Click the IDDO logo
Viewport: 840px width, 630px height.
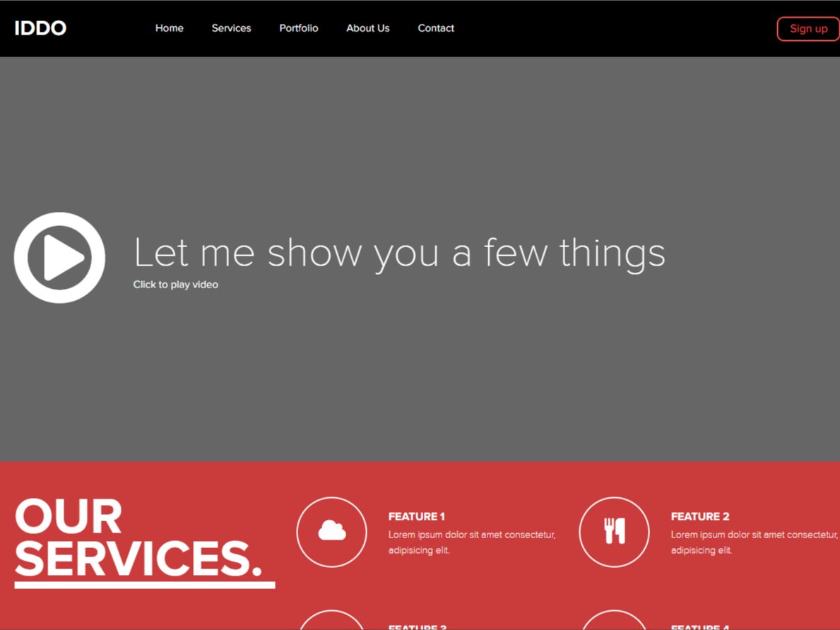(x=40, y=28)
